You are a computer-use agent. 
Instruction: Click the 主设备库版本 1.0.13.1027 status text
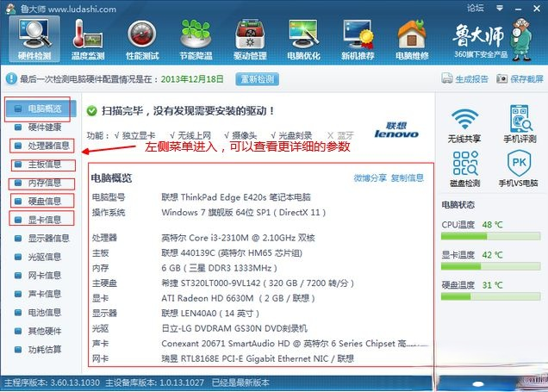[x=154, y=383]
